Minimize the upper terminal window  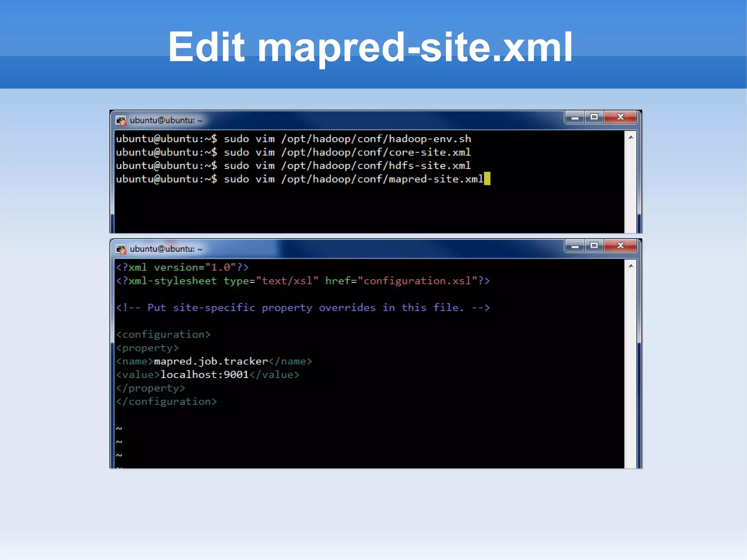pos(575,117)
